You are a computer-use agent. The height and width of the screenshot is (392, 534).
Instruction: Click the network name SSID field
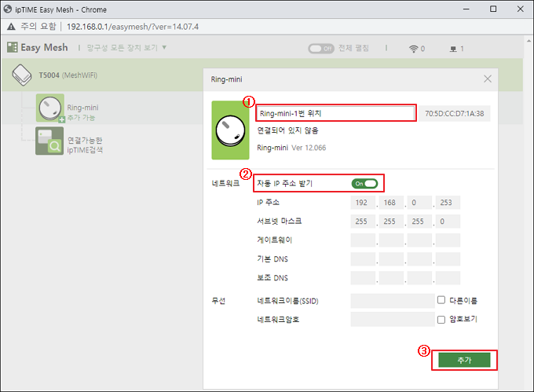(x=393, y=301)
